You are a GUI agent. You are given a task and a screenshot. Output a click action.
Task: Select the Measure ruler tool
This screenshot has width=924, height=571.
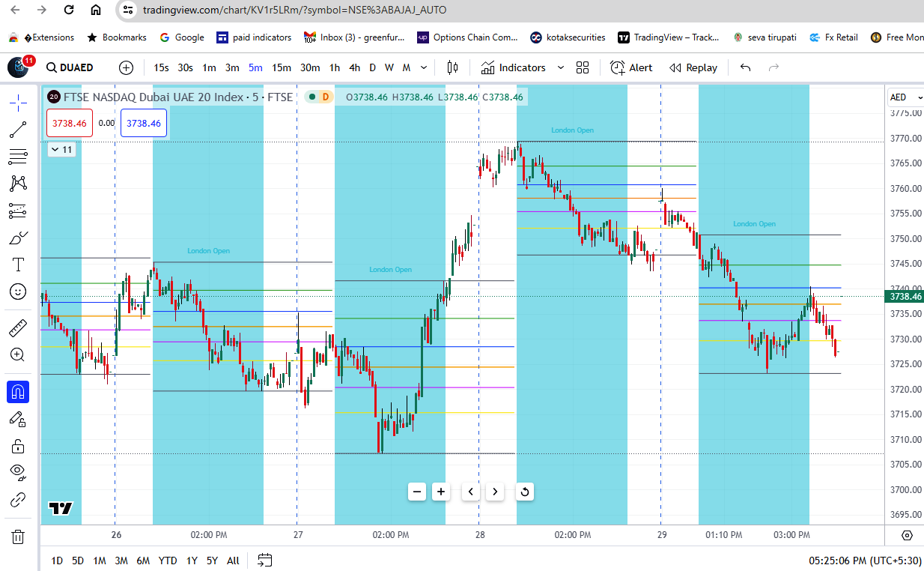(18, 327)
